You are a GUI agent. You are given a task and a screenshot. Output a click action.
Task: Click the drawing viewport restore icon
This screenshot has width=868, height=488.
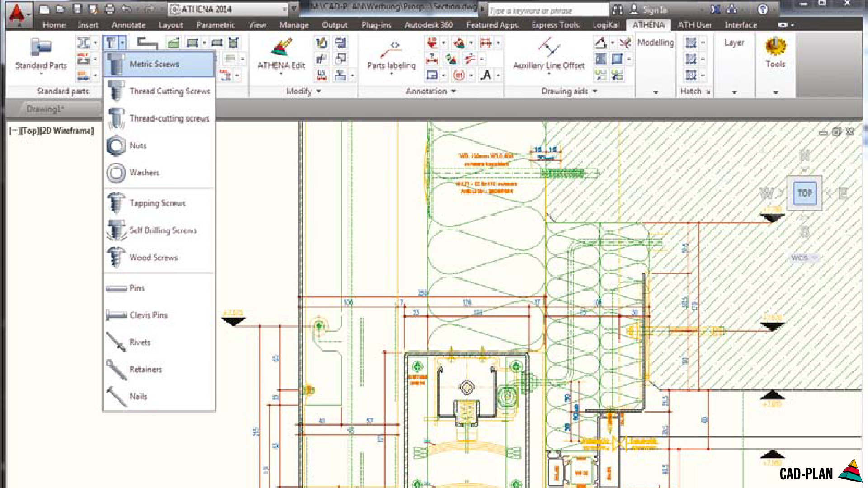coord(837,131)
